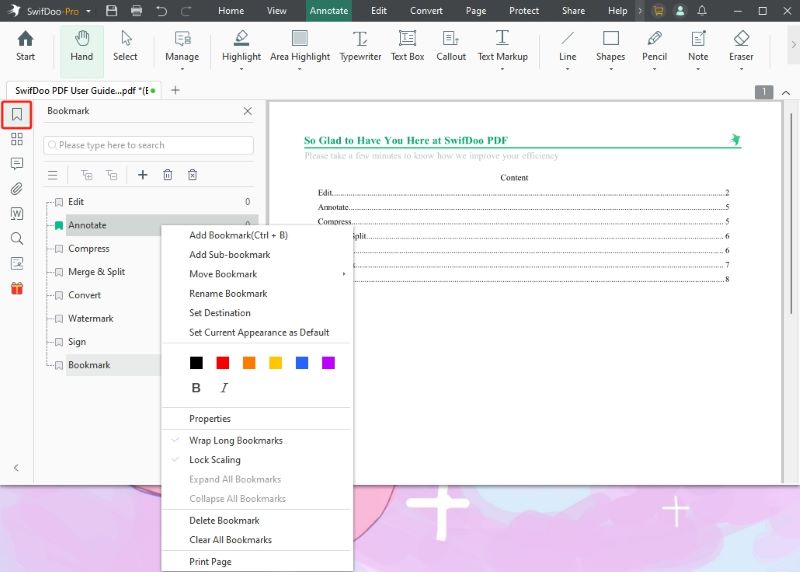Pick the purple bookmark color swatch
This screenshot has height=572, width=800.
click(329, 363)
